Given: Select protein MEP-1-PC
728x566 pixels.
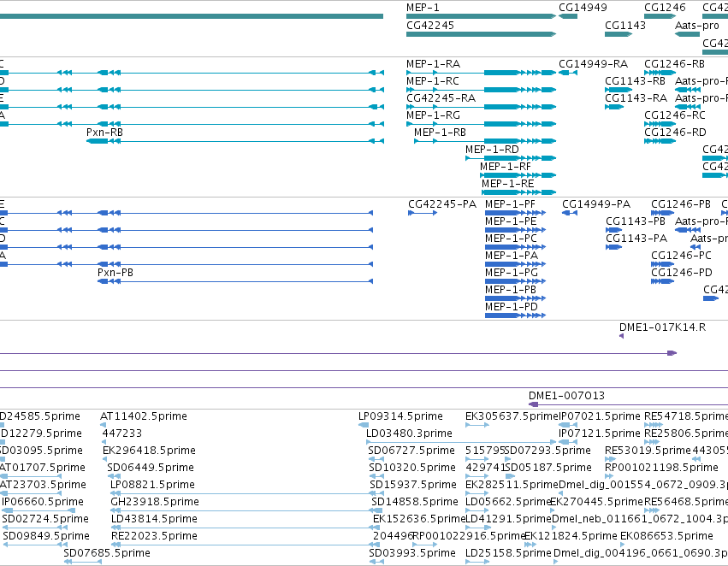Looking at the screenshot, I should click(x=515, y=247).
